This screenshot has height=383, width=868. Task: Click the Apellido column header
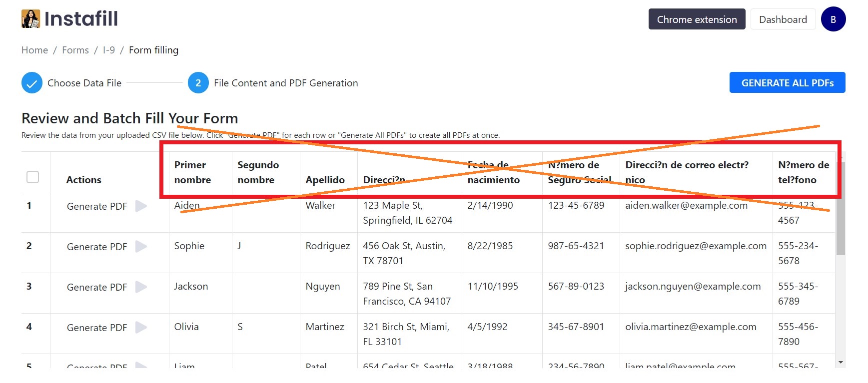click(325, 180)
